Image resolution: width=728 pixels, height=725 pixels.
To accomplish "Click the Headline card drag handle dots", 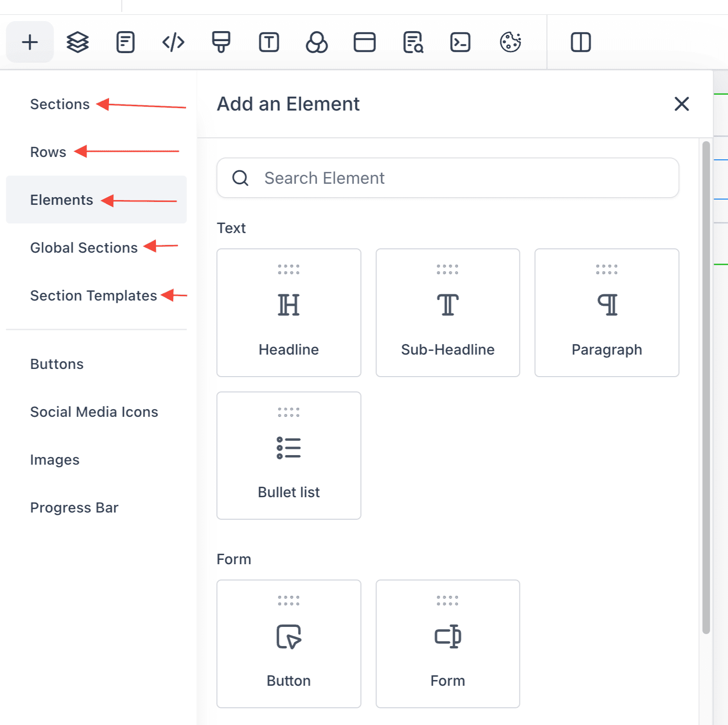I will click(x=289, y=269).
